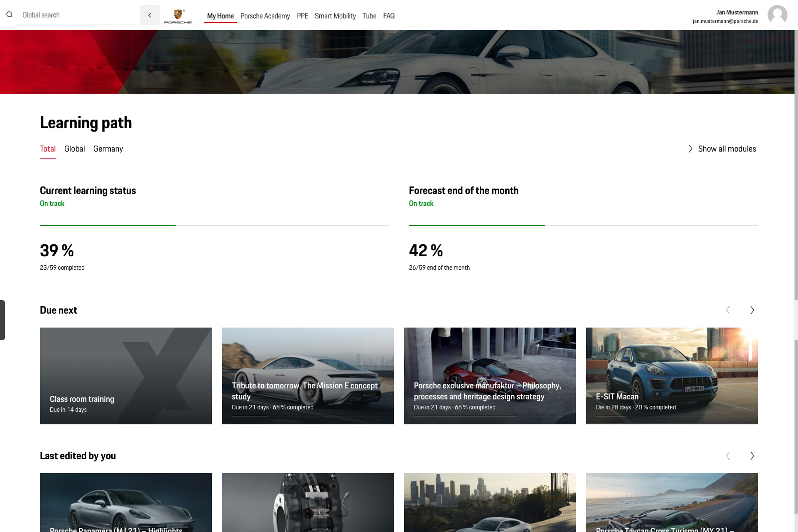Select the Total learning path tab
This screenshot has width=798, height=532.
coord(48,149)
